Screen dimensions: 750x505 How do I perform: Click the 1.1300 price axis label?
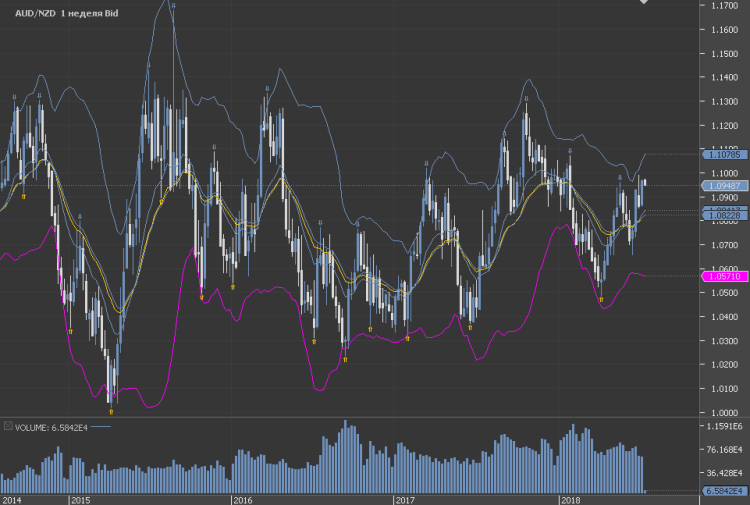tap(725, 101)
